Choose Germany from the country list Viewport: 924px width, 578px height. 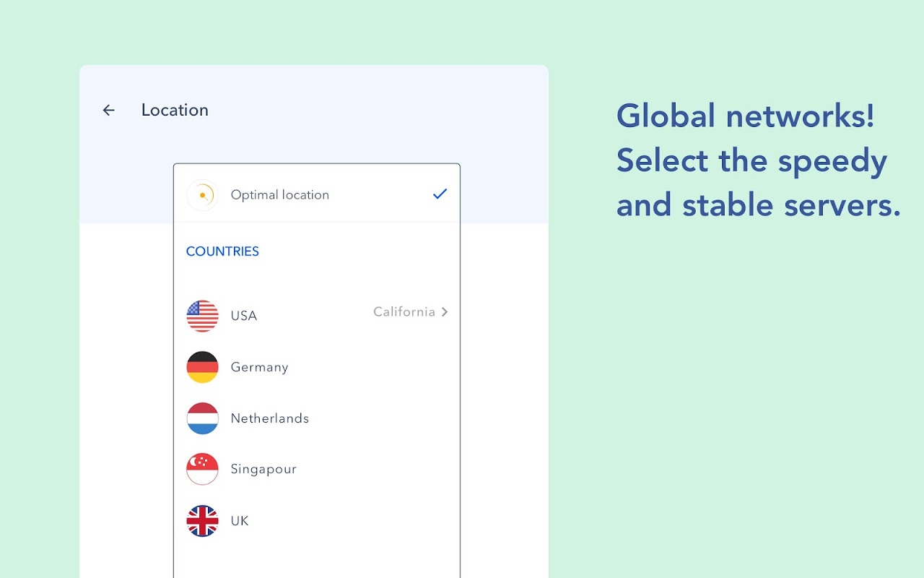pos(317,367)
